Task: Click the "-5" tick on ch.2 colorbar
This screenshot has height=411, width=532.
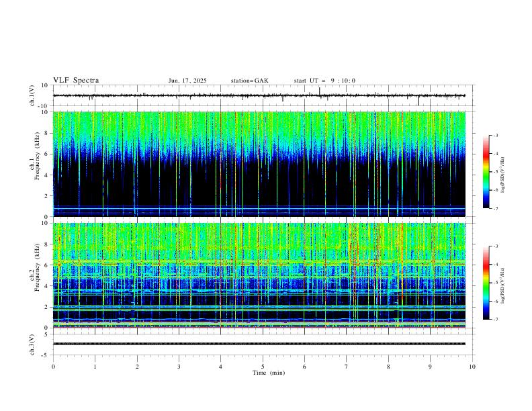Action: click(495, 283)
